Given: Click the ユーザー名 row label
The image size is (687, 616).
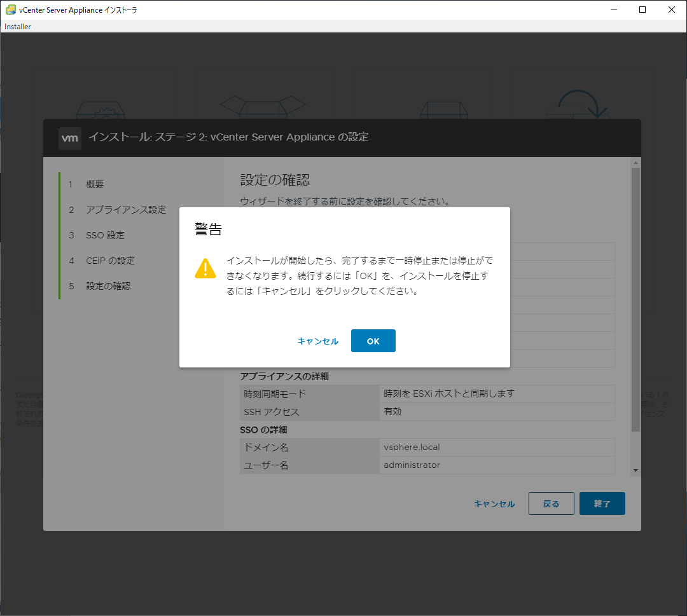Looking at the screenshot, I should coord(266,465).
